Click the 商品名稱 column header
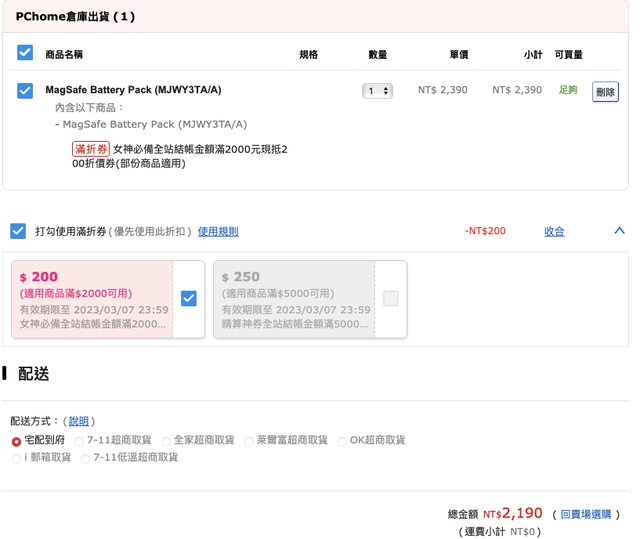 [64, 54]
